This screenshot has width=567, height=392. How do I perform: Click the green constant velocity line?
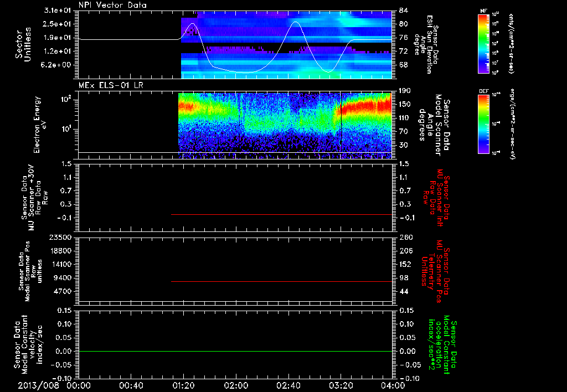click(x=235, y=351)
